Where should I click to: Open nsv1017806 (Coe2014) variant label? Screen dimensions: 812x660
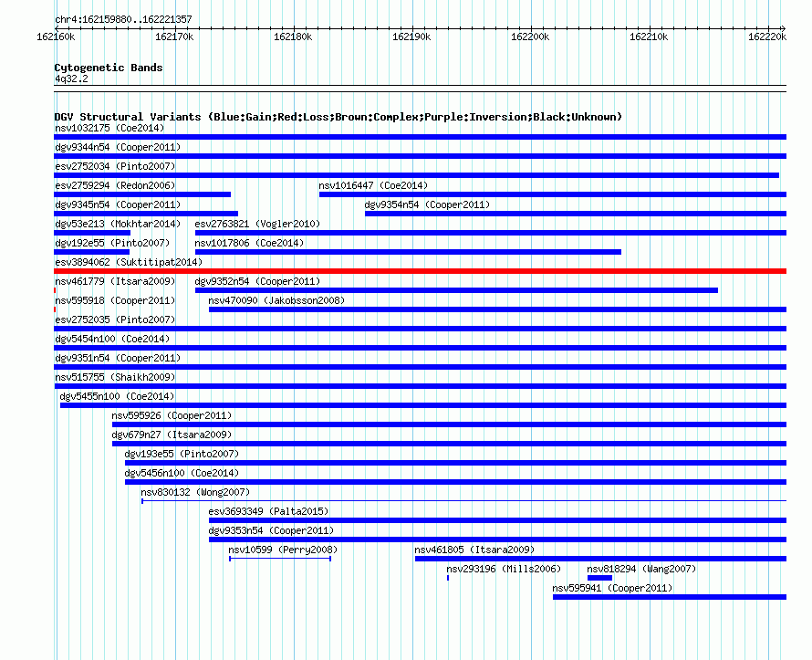[249, 243]
